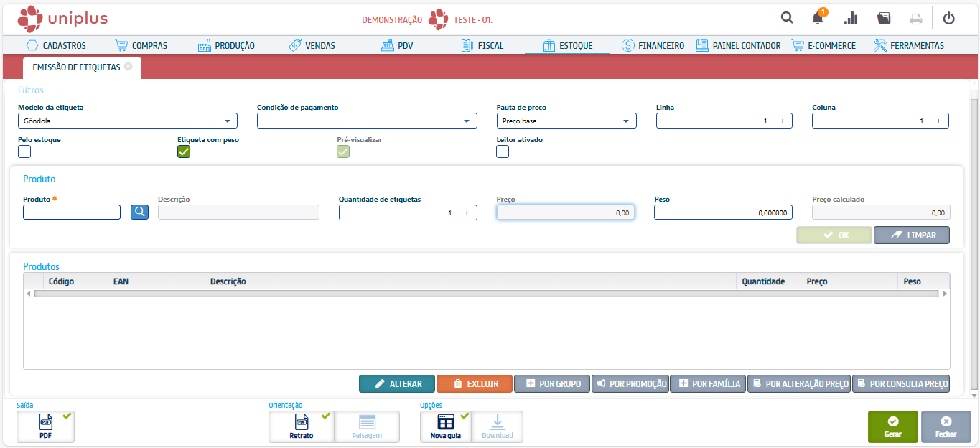
Task: Expand the Modelo da etiqueta dropdown
Action: pos(128,121)
